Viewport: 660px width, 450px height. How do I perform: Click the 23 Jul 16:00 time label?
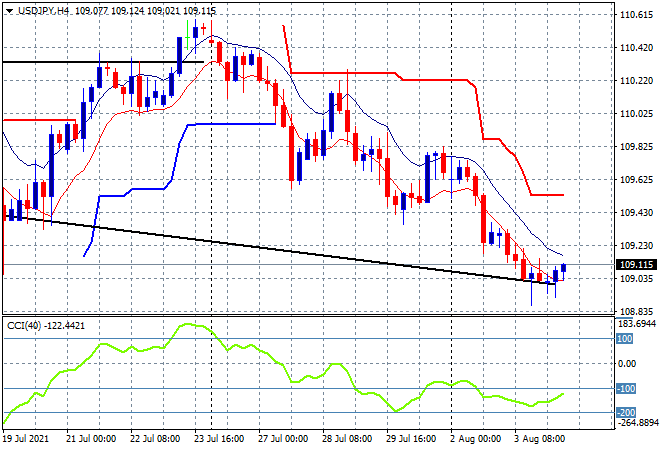tap(219, 439)
